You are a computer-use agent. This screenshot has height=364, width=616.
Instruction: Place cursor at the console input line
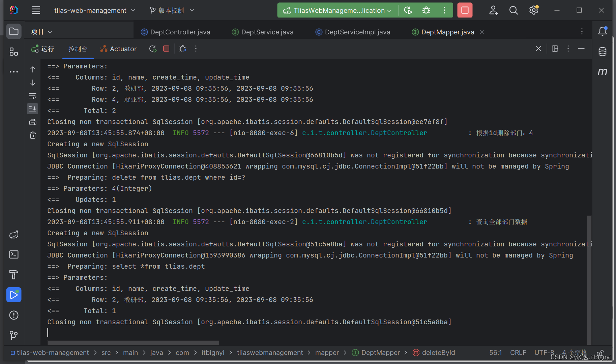click(x=316, y=333)
